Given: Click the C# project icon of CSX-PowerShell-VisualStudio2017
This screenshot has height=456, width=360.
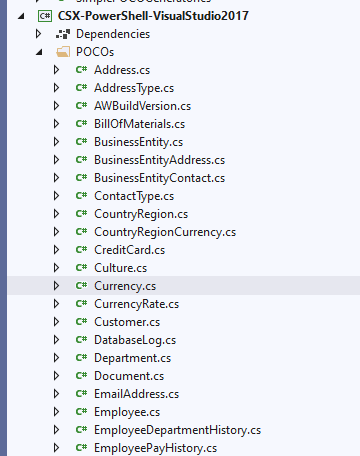Looking at the screenshot, I should [45, 16].
